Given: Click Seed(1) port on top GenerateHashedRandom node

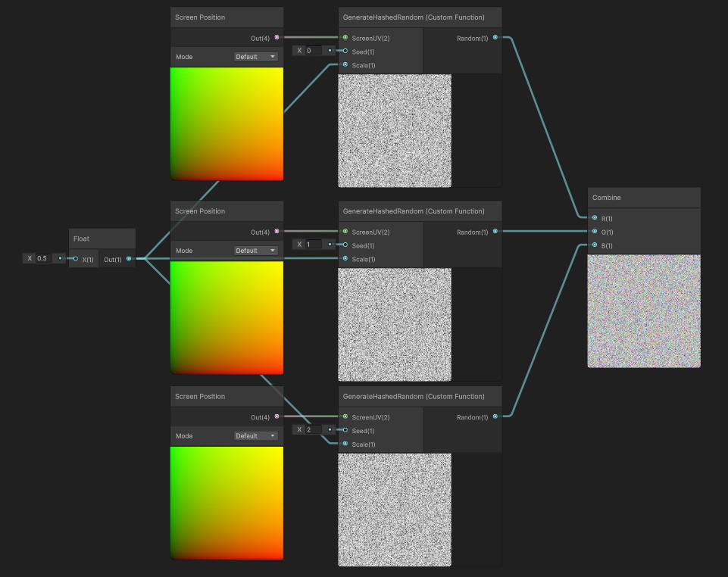Looking at the screenshot, I should click(x=345, y=51).
